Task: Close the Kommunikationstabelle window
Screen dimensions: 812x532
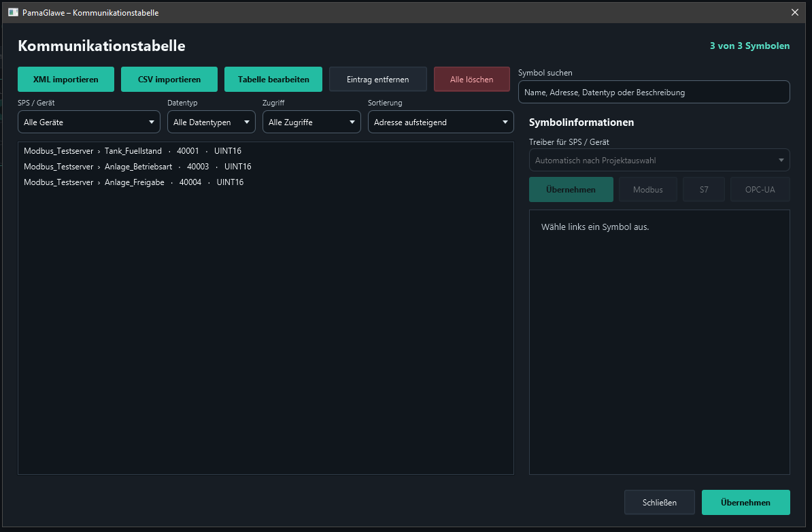Action: 795,12
